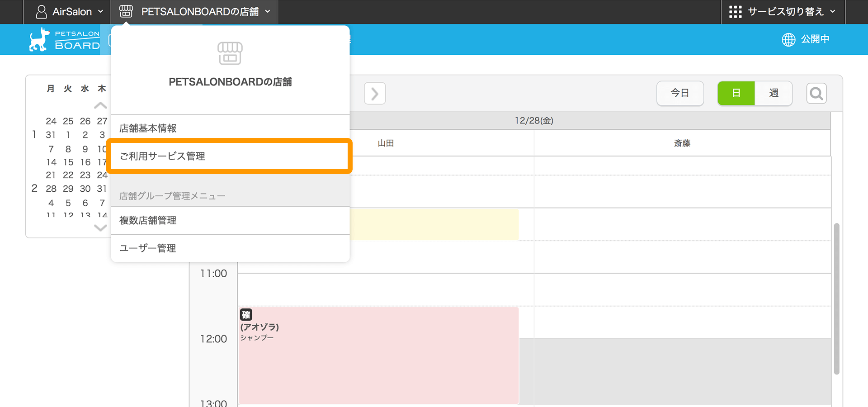
Task: Select 複数店舗管理 menu entry
Action: point(230,220)
